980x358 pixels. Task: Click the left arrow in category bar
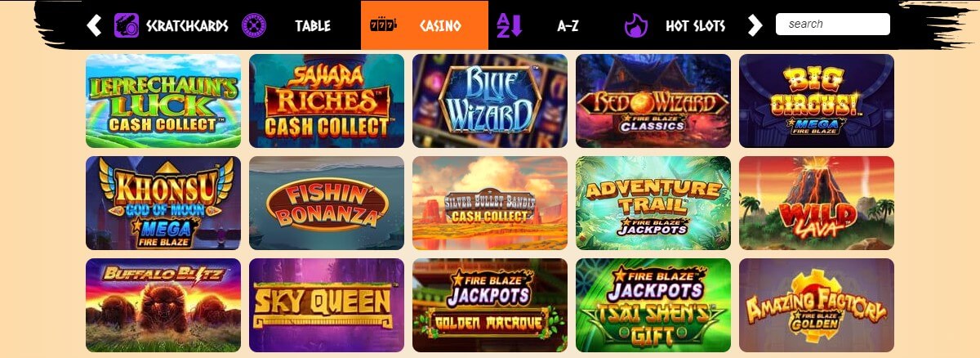(x=94, y=25)
